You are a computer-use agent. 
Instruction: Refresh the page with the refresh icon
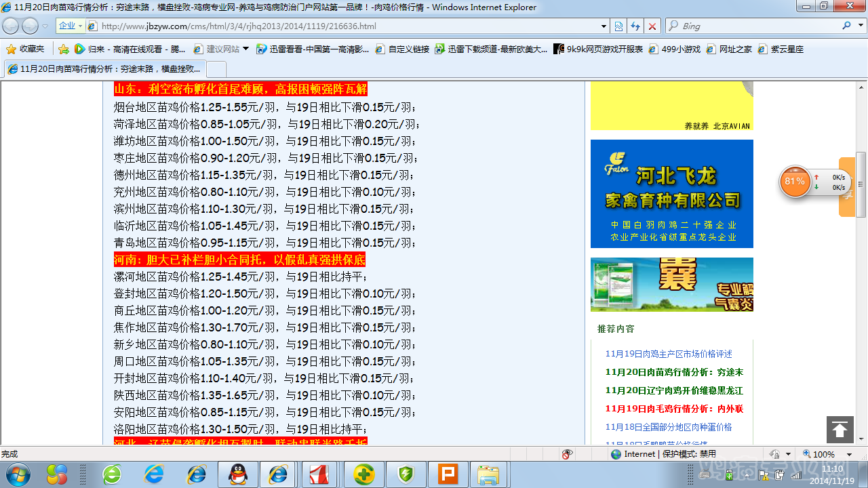pos(635,26)
